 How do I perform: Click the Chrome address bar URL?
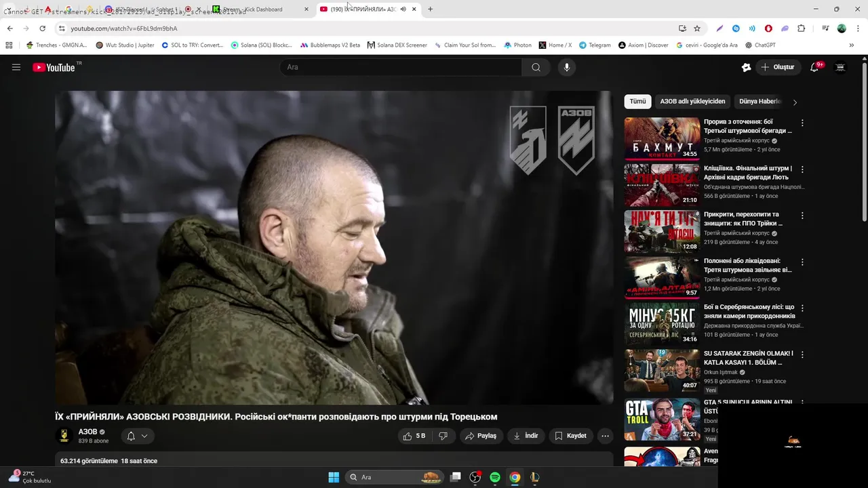click(124, 28)
